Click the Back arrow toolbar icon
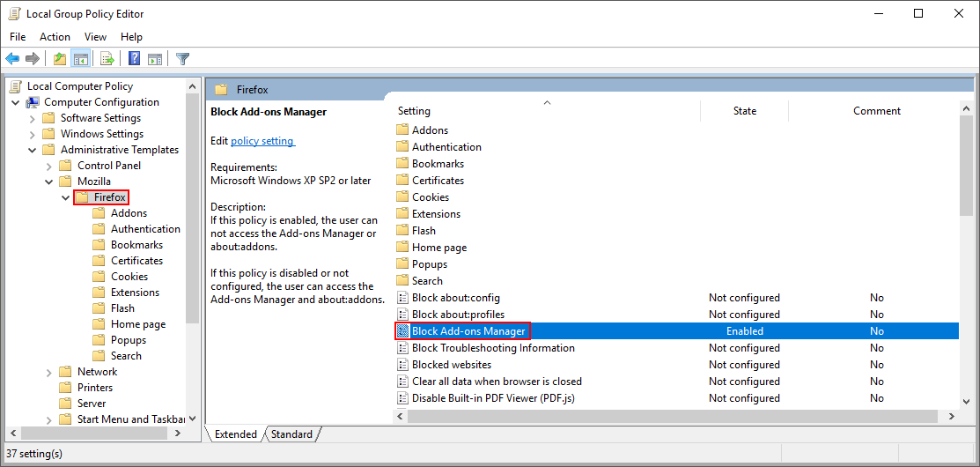Image resolution: width=980 pixels, height=467 pixels. click(x=12, y=59)
